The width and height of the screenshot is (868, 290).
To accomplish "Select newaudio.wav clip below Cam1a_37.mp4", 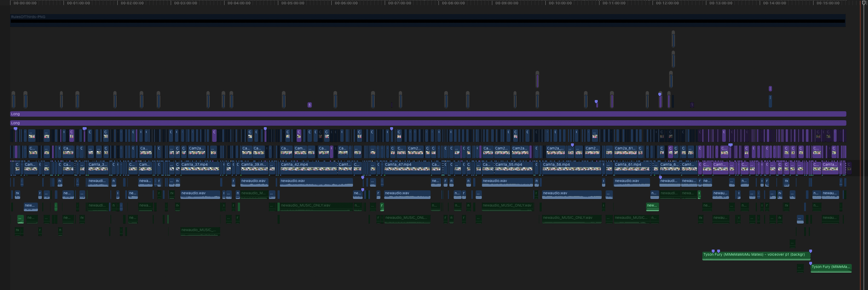I will pyautogui.click(x=200, y=195).
